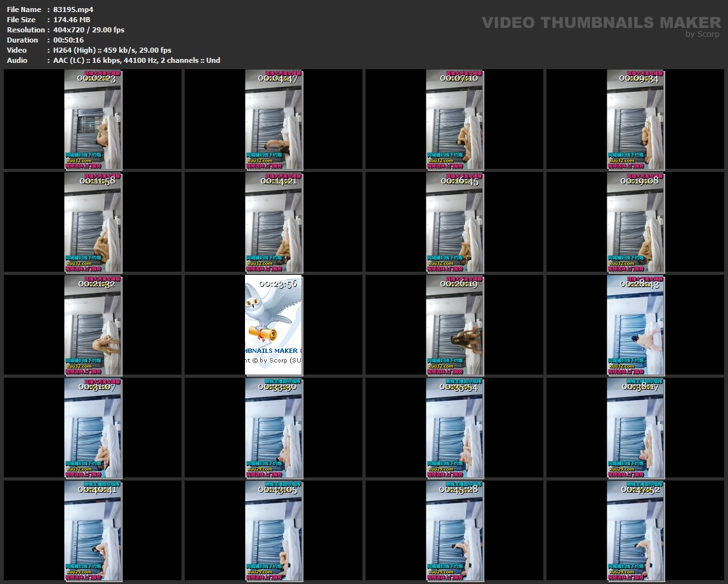Choose the thumbnail at 00:43:05
The width and height of the screenshot is (728, 584).
[x=274, y=531]
